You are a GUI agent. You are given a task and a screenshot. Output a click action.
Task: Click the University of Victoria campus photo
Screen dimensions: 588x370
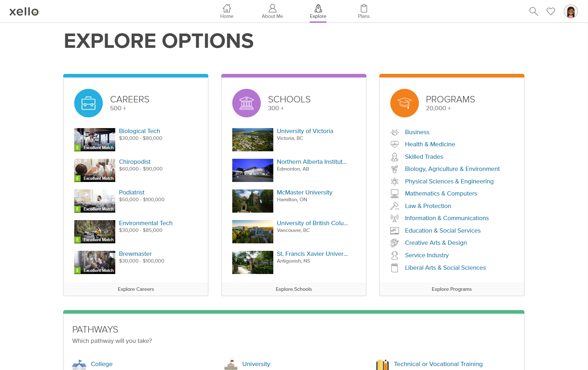253,140
